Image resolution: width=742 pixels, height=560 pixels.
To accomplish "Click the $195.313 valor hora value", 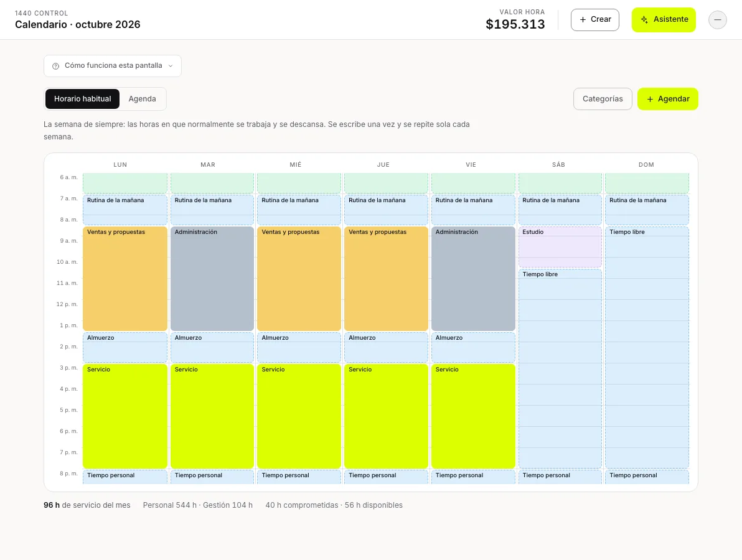I will tap(515, 24).
